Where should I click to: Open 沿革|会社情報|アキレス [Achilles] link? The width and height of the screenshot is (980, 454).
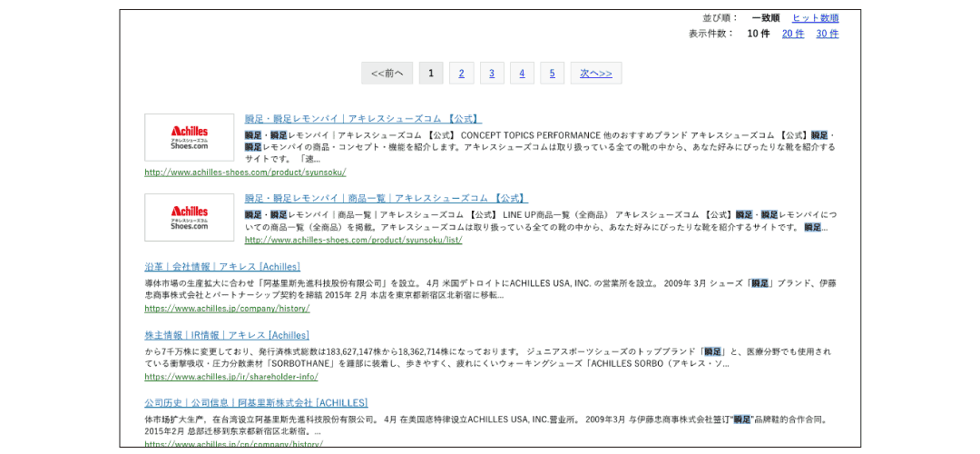pos(222,266)
